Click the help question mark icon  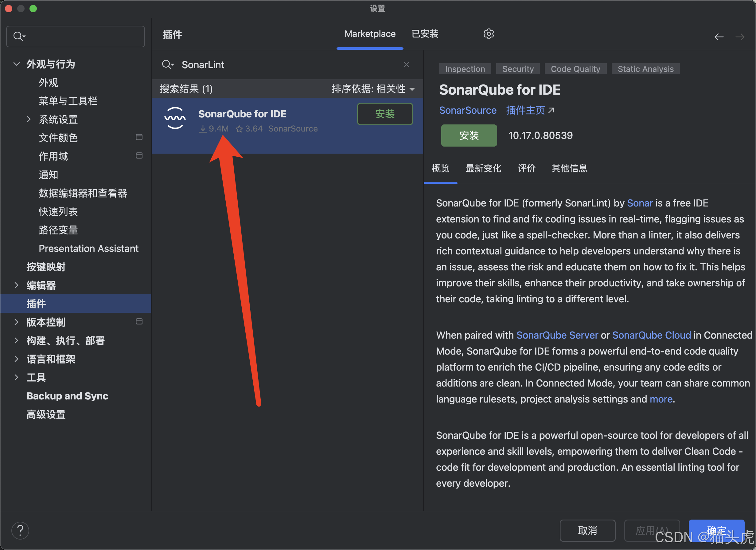[20, 530]
